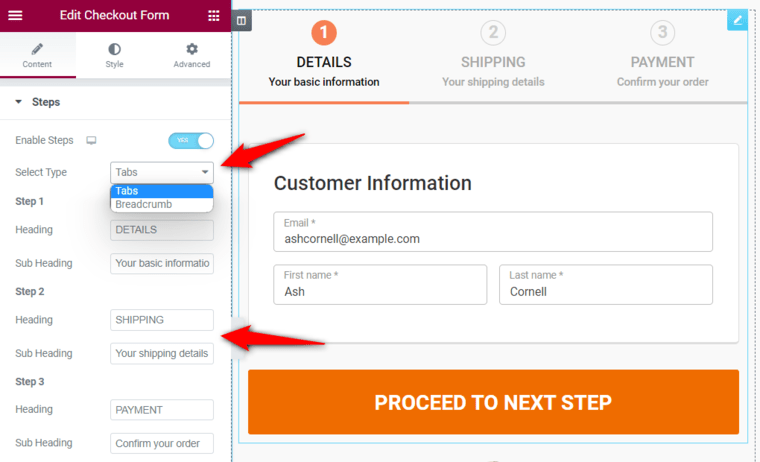This screenshot has height=462, width=760.
Task: Open the widgets grid icon
Action: 214,16
